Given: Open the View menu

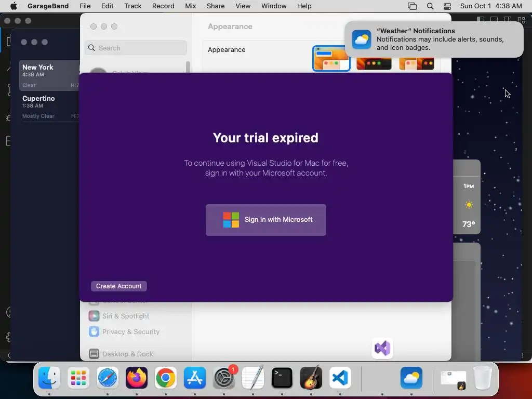Looking at the screenshot, I should [243, 6].
